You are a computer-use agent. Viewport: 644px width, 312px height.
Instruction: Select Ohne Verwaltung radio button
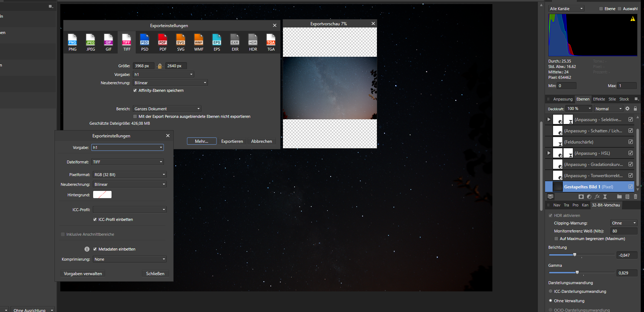click(x=551, y=300)
